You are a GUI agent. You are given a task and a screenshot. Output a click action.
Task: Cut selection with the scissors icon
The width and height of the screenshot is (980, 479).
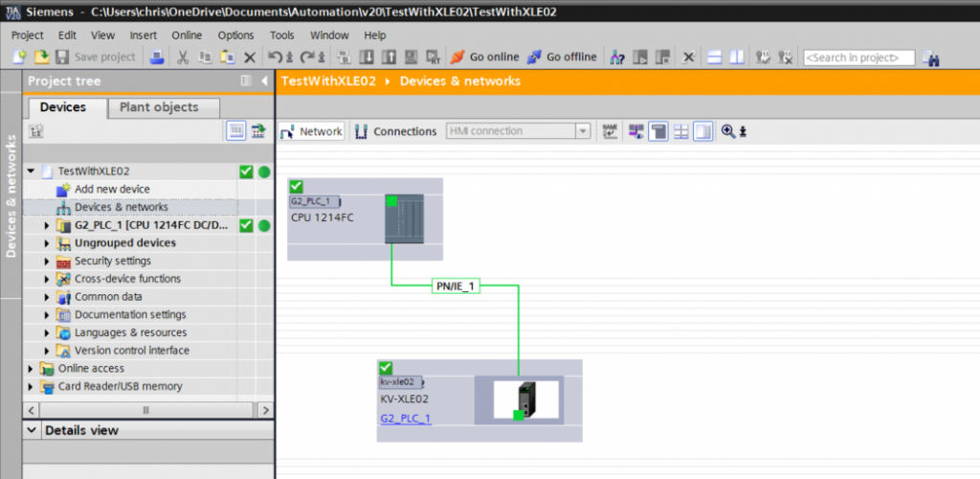pos(183,57)
